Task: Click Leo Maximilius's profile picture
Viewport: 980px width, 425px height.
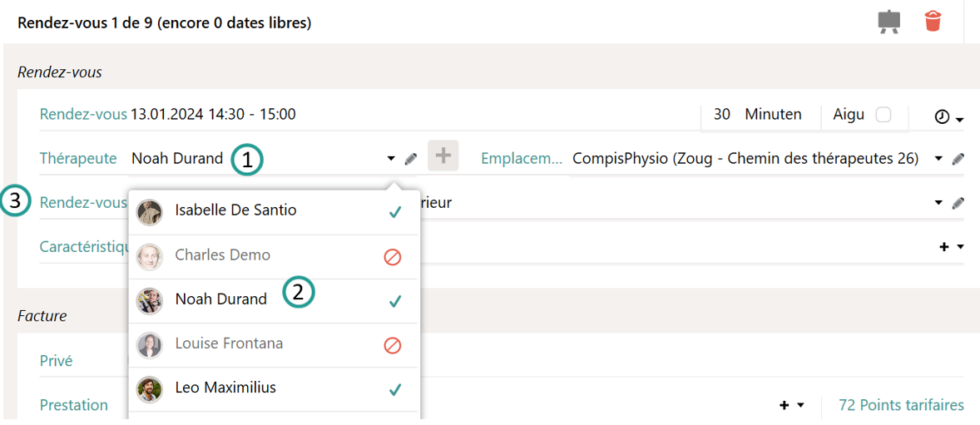Action: (x=150, y=389)
